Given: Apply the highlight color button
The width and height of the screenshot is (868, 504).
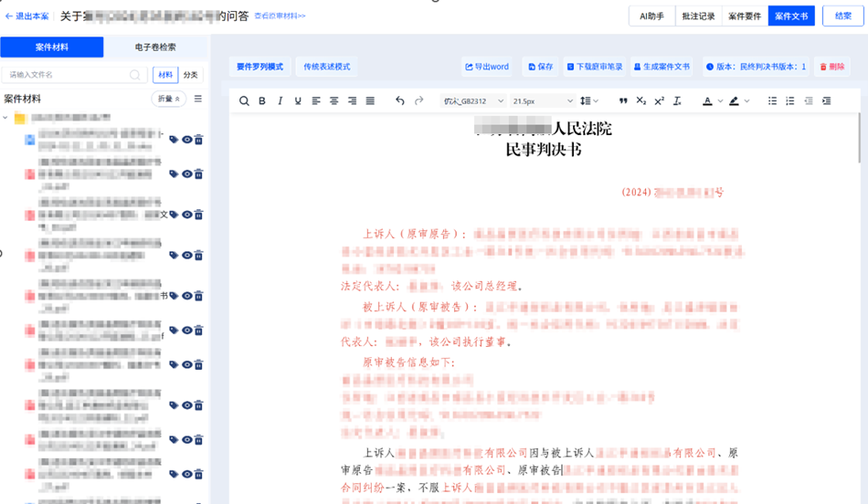Looking at the screenshot, I should [x=734, y=100].
